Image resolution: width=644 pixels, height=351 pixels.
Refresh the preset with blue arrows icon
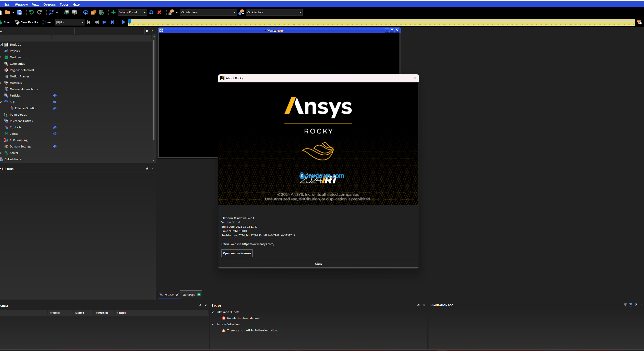(151, 12)
